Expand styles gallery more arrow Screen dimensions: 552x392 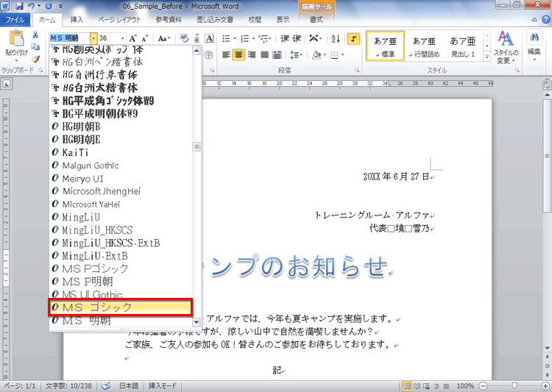pyautogui.click(x=487, y=57)
